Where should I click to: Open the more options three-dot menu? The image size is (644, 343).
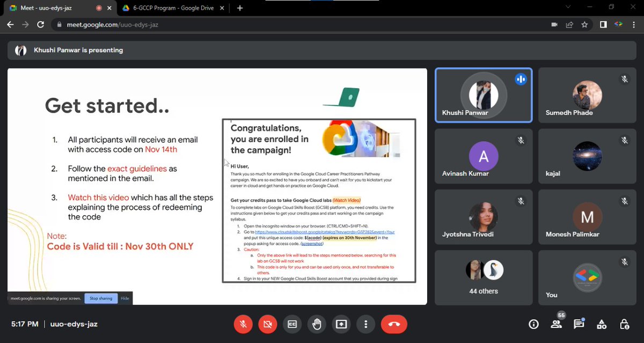365,324
